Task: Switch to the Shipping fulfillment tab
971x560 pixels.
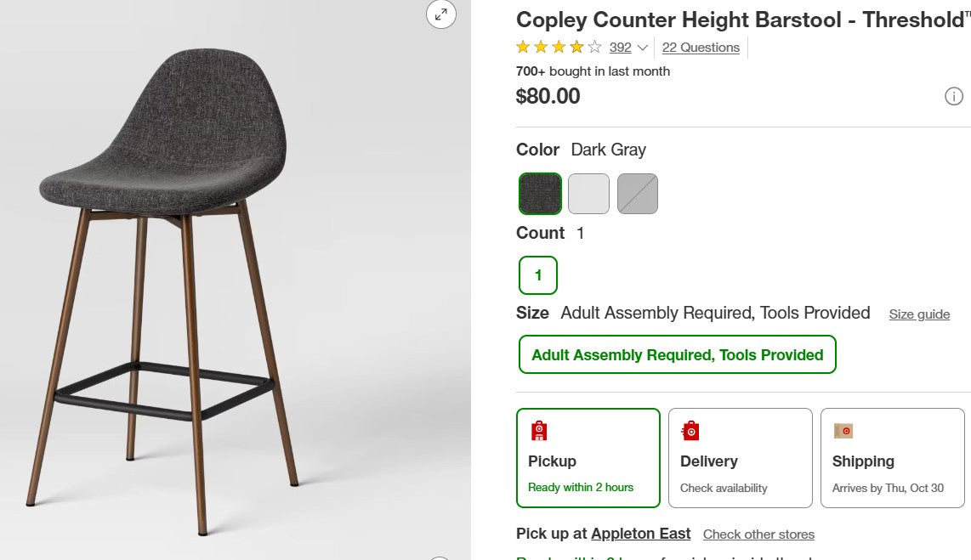Action: pos(892,457)
